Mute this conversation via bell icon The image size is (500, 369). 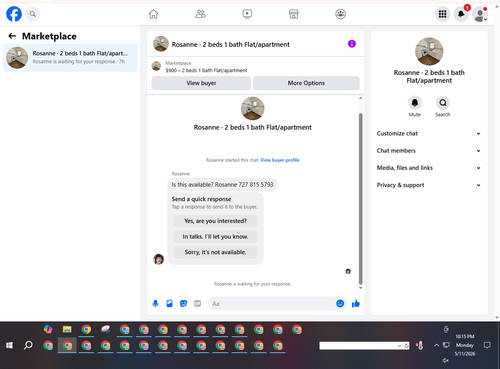point(415,103)
